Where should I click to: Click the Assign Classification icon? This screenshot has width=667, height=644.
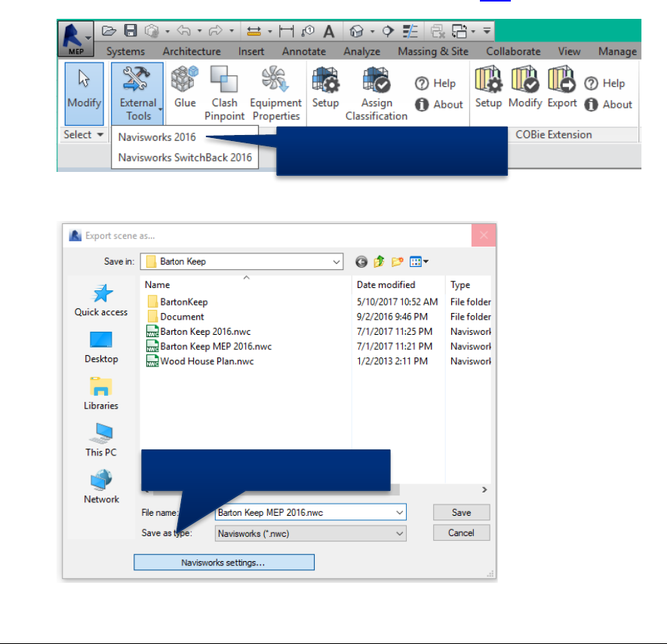(x=377, y=94)
